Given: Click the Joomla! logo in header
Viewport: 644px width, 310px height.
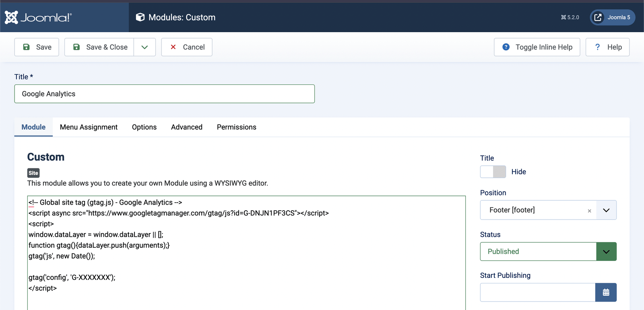Looking at the screenshot, I should coord(38,17).
